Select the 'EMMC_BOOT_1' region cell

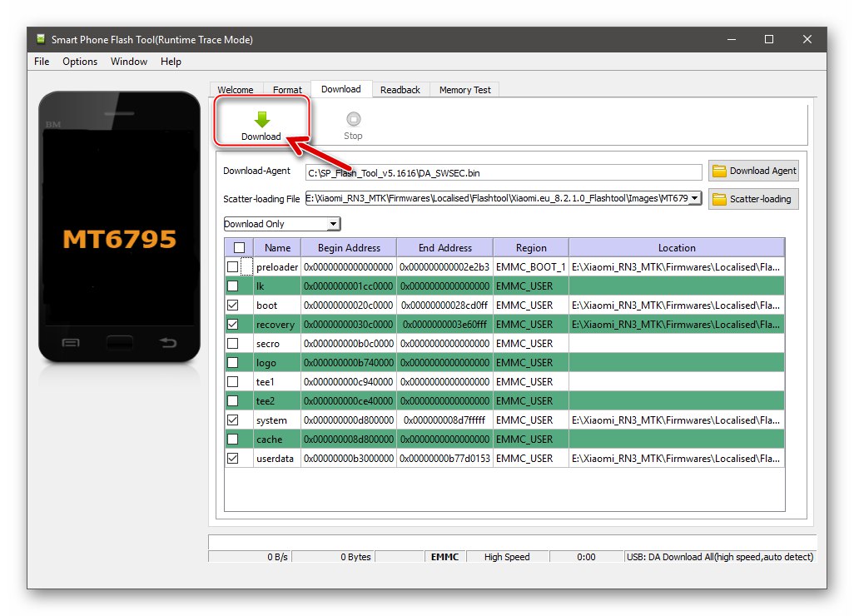(x=531, y=267)
